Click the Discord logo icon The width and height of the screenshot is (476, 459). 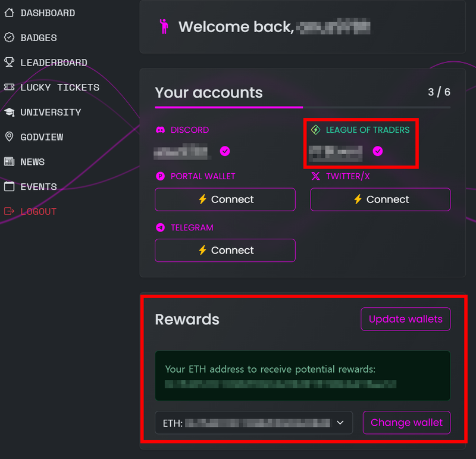[x=160, y=130]
